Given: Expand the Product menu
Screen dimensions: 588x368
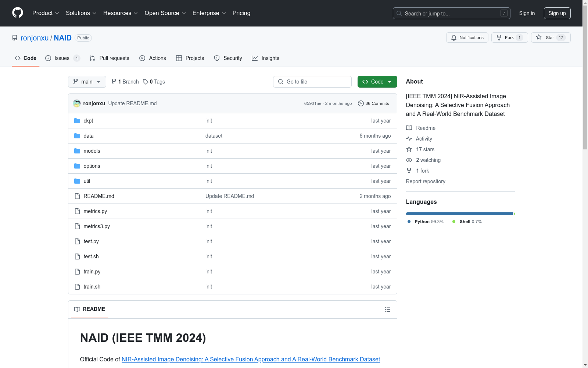Looking at the screenshot, I should coord(46,13).
